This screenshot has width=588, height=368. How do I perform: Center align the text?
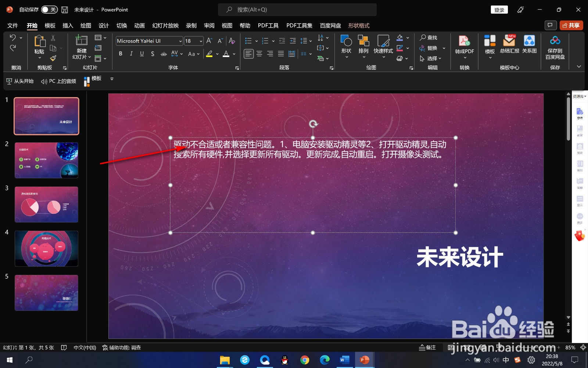pos(259,54)
